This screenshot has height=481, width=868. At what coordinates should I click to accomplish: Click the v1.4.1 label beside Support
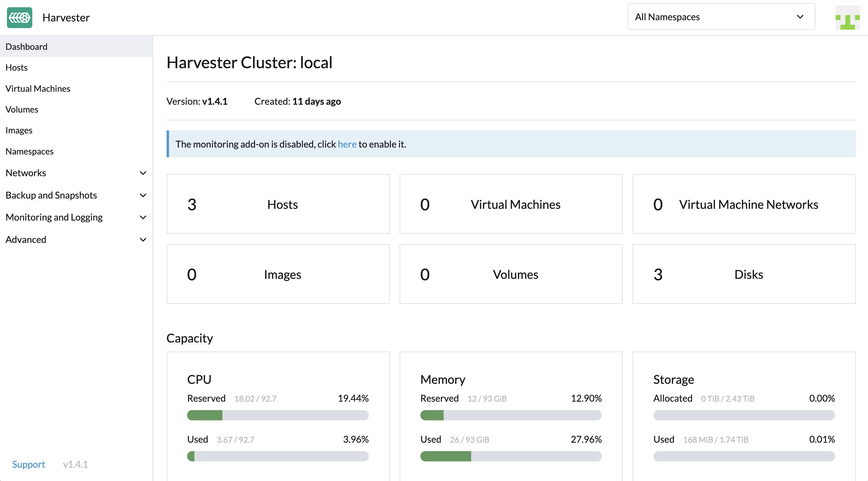[75, 464]
